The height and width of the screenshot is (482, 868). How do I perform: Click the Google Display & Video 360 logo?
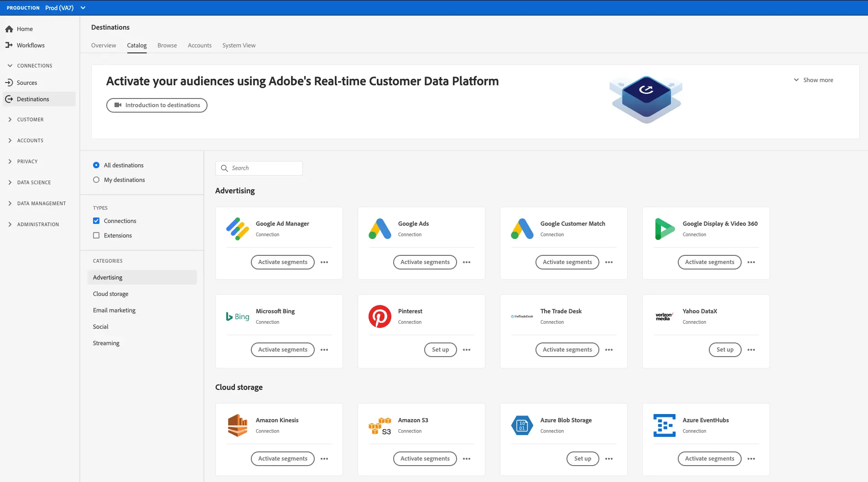coord(665,229)
